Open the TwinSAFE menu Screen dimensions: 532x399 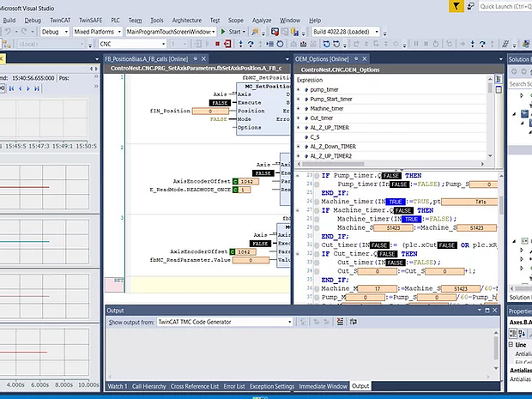[90, 21]
